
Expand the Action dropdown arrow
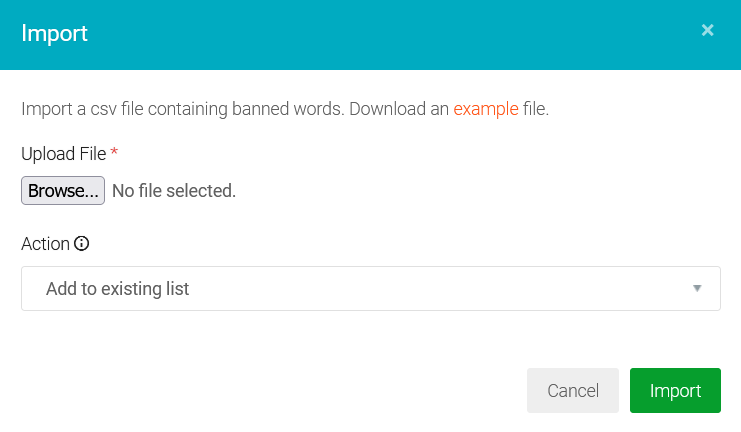click(x=697, y=289)
